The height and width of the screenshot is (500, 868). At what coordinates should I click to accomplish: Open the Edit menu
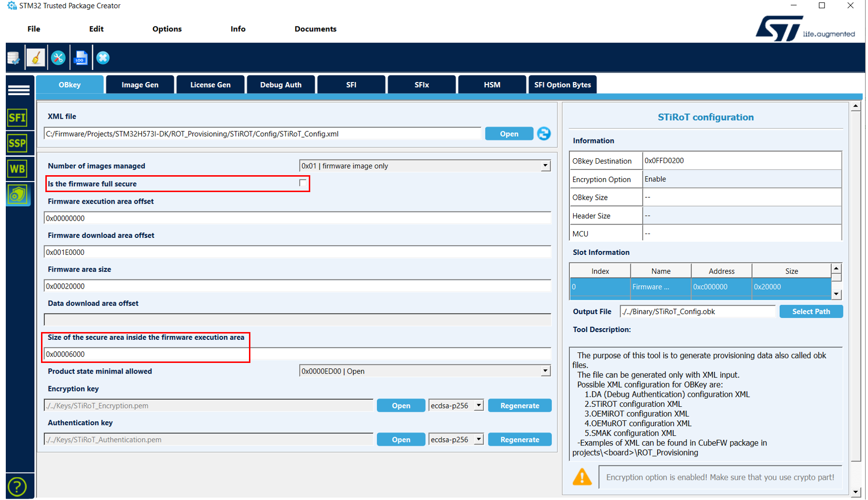(96, 29)
